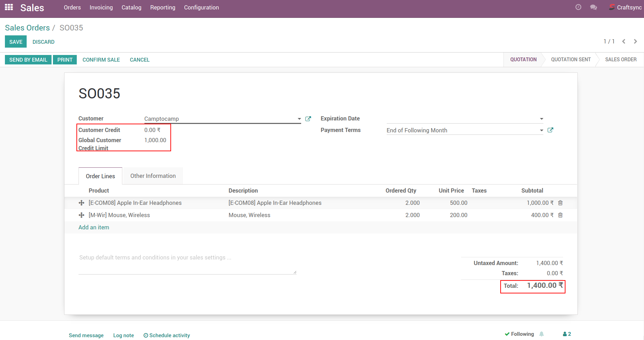Delete the Mouse, Wireless order line

(x=560, y=215)
